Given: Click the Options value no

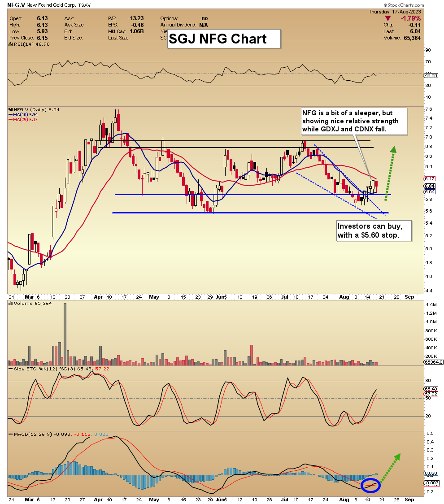Looking at the screenshot, I should click(x=205, y=18).
